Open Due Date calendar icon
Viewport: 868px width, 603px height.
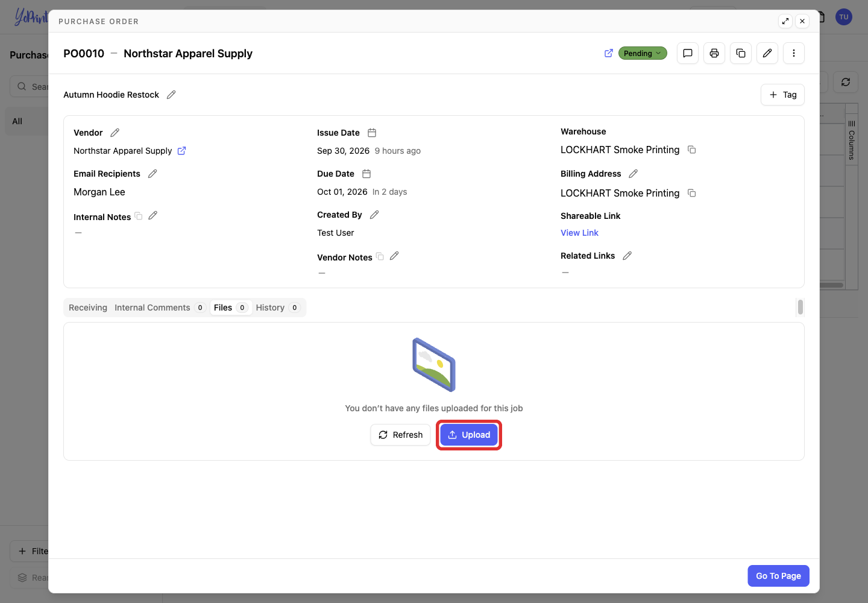(366, 174)
